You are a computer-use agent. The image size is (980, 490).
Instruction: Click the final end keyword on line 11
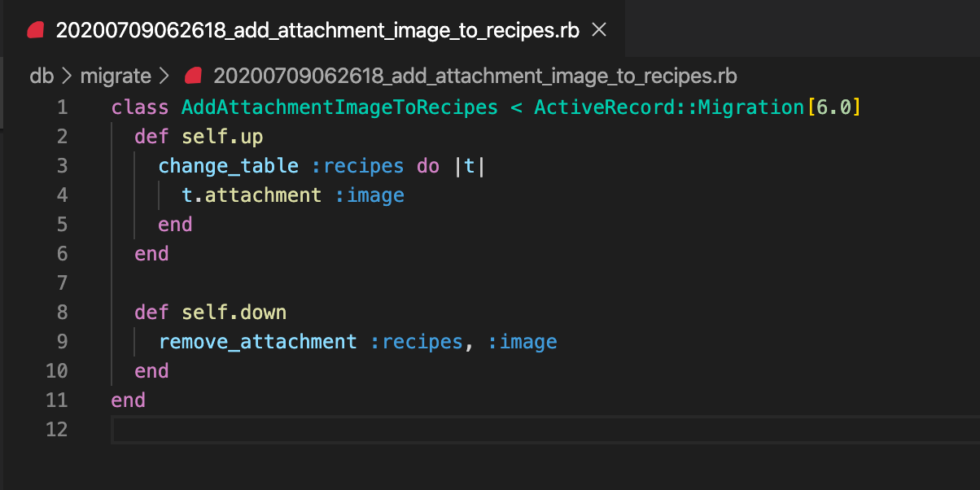coord(128,400)
